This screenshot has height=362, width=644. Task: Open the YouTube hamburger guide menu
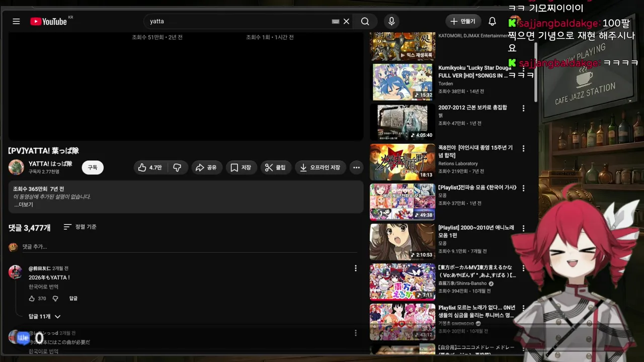pos(16,21)
